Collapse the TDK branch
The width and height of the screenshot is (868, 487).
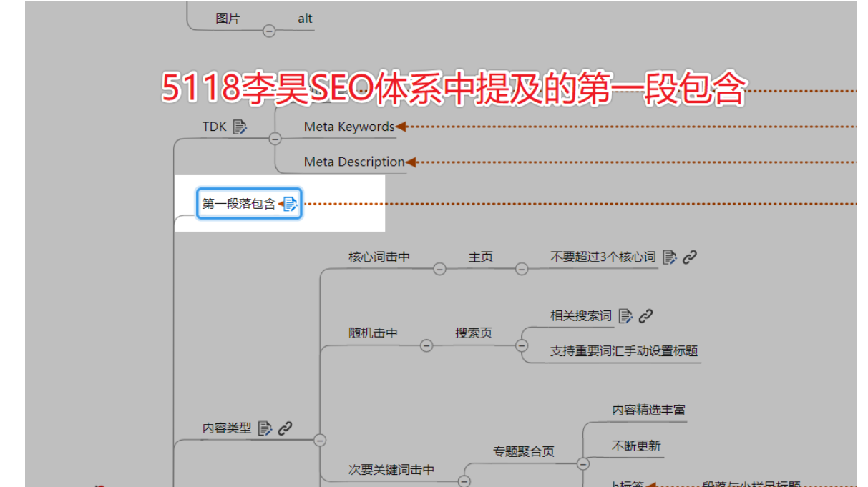click(x=275, y=139)
